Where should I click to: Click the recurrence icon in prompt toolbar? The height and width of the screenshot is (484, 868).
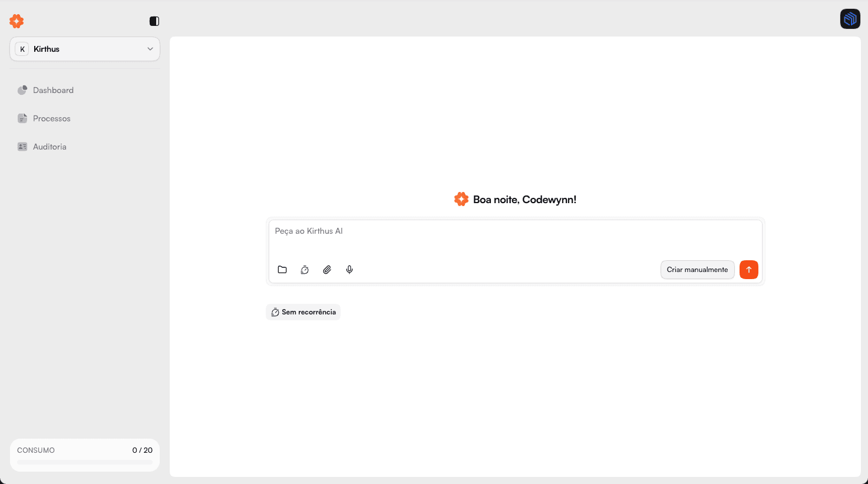click(305, 270)
